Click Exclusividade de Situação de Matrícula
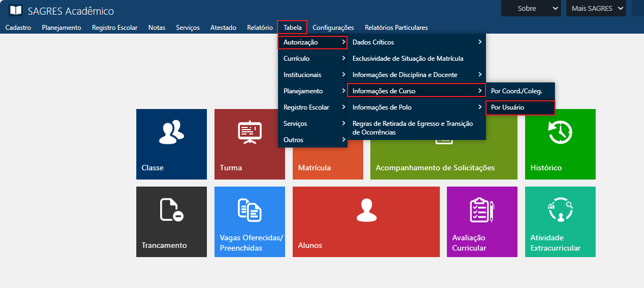 click(x=408, y=59)
